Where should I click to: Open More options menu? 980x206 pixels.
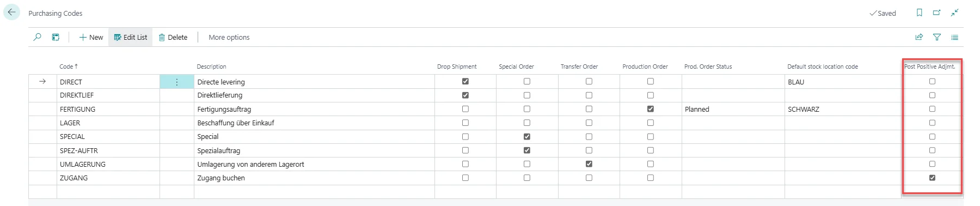[229, 37]
